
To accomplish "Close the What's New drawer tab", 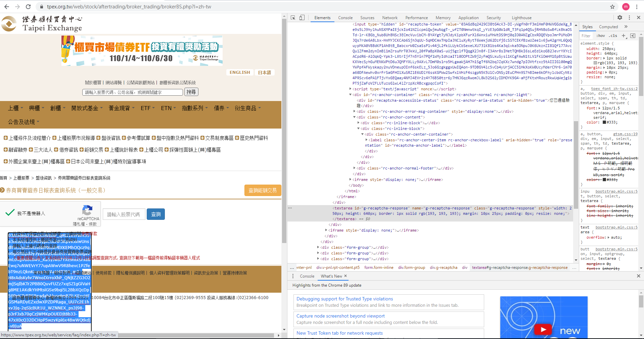I will 346,276.
